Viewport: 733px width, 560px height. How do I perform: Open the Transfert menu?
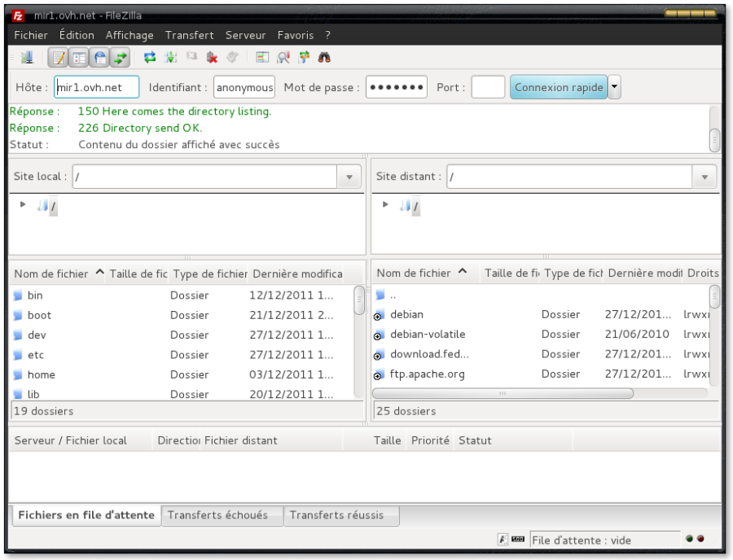[x=189, y=35]
